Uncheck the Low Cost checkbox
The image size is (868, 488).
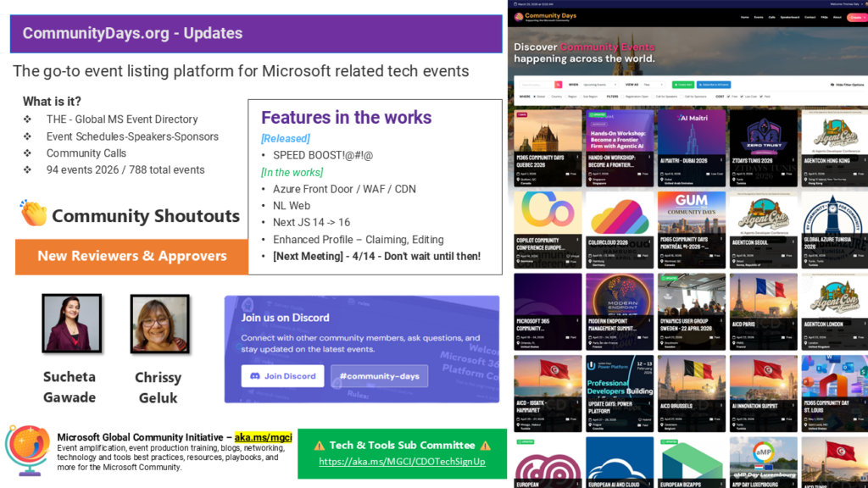click(742, 97)
